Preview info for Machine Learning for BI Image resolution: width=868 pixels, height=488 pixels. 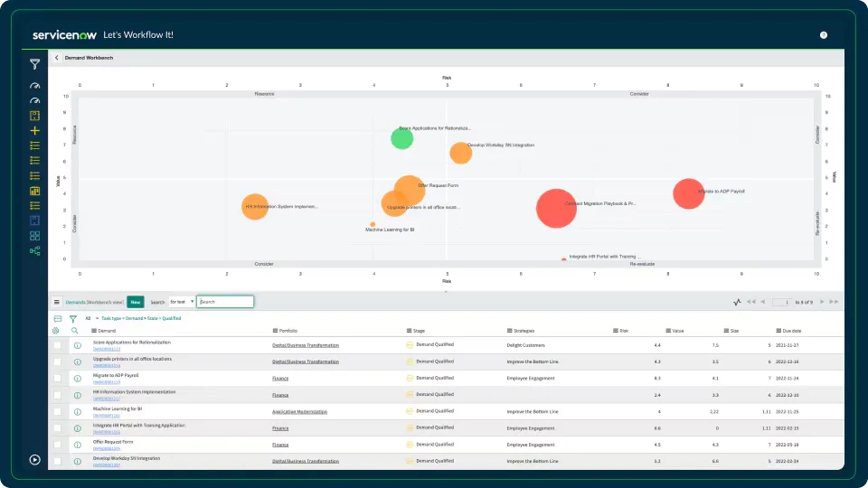point(78,412)
